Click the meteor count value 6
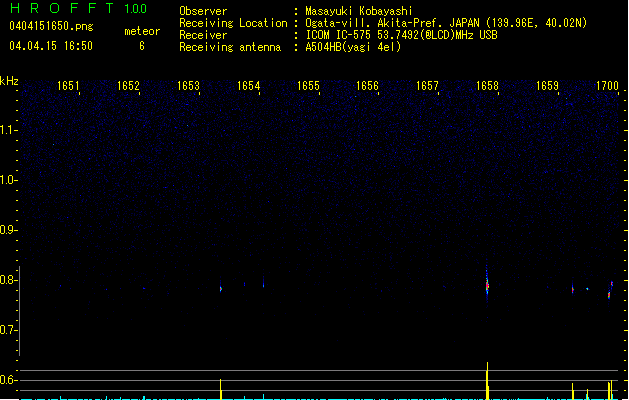The width and height of the screenshot is (629, 400). pyautogui.click(x=142, y=46)
